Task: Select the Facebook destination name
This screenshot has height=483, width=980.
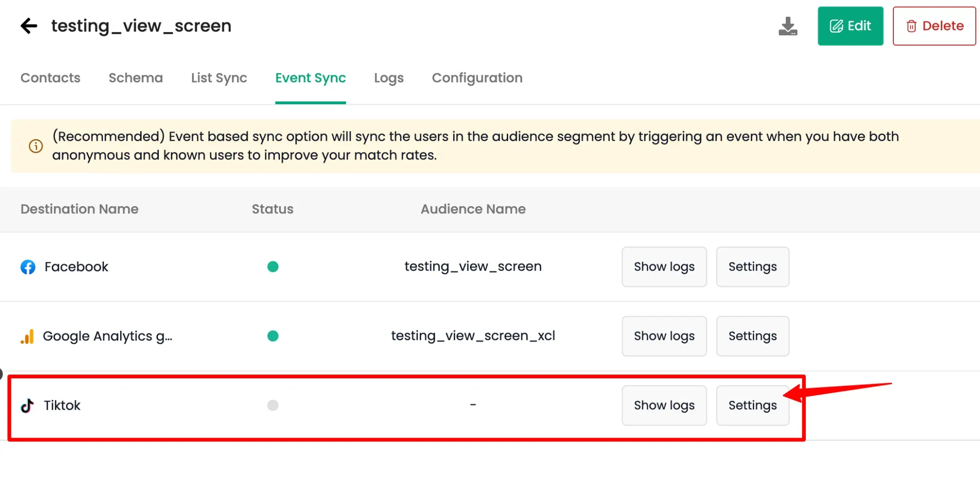Action: pos(77,267)
